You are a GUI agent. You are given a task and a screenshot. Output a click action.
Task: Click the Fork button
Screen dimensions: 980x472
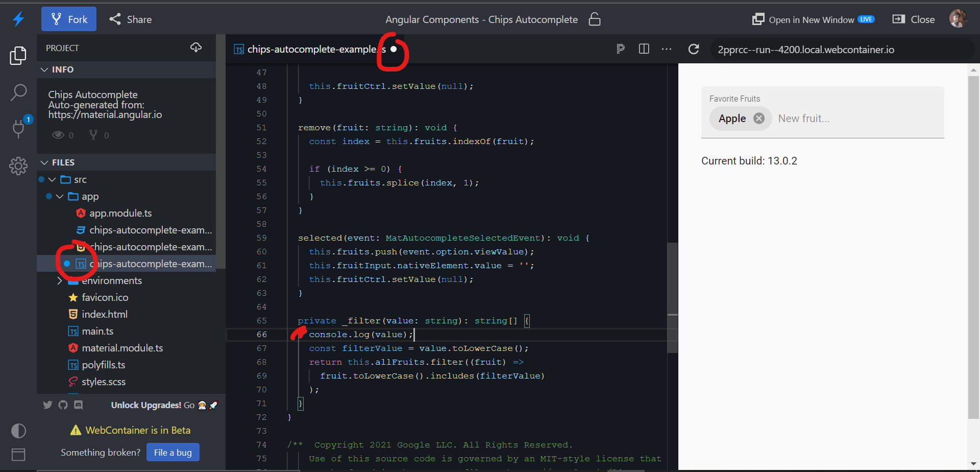[x=68, y=19]
